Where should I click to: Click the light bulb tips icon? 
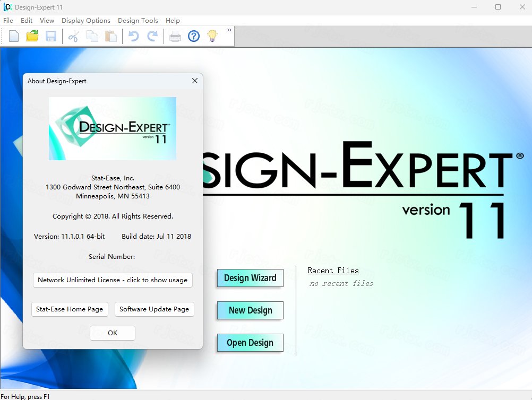[x=212, y=36]
